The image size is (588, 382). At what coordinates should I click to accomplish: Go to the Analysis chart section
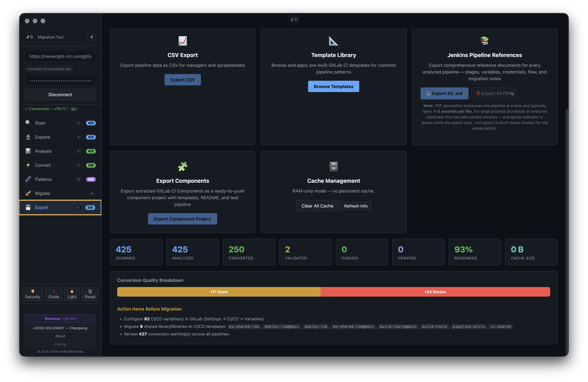coord(60,151)
